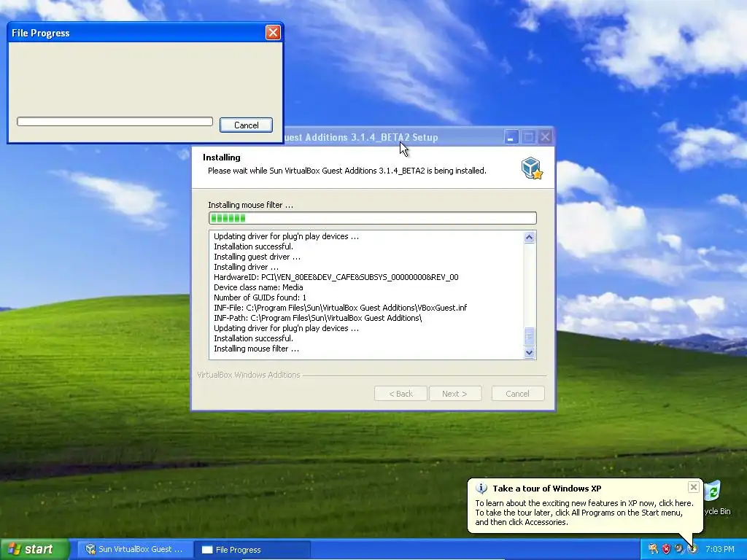Click the '< Back' button in Setup

coord(400,394)
